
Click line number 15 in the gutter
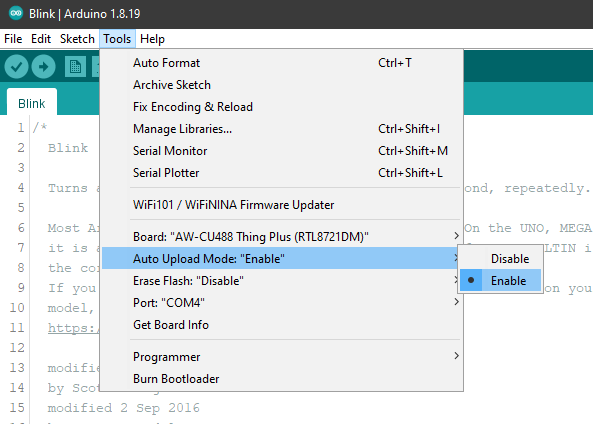point(17,408)
